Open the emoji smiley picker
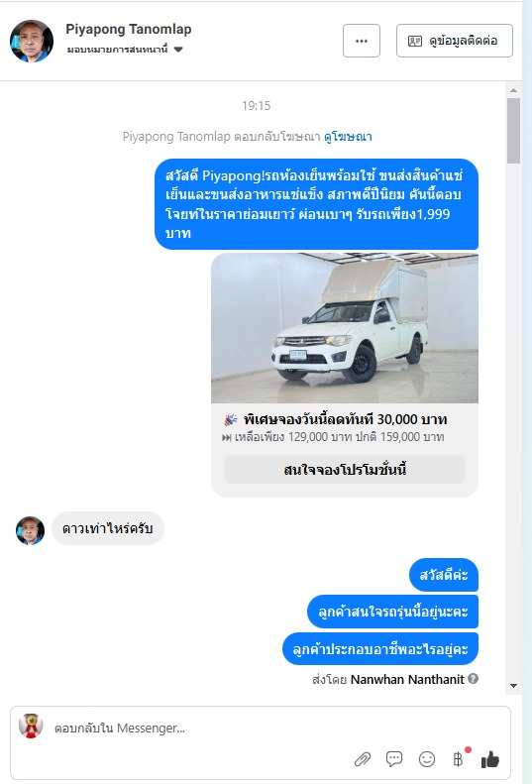Image resolution: width=532 pixels, height=784 pixels. click(x=427, y=759)
